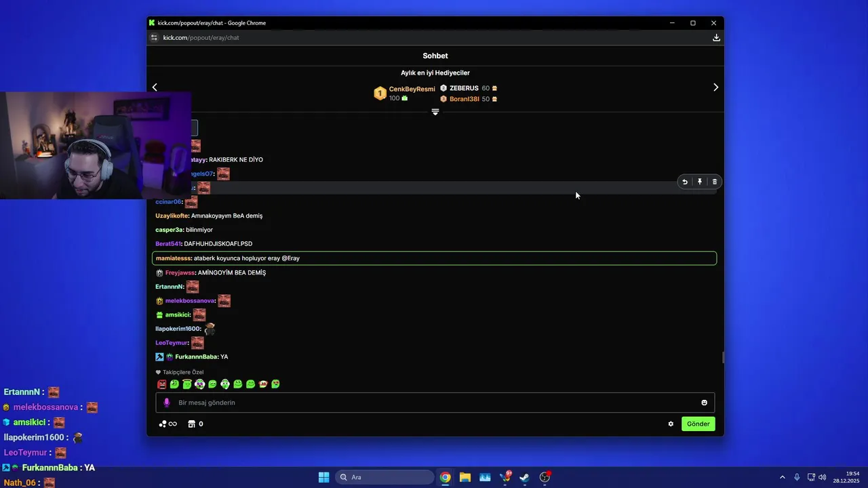Image resolution: width=868 pixels, height=488 pixels.
Task: Open Chrome from the taskbar
Action: 445,477
